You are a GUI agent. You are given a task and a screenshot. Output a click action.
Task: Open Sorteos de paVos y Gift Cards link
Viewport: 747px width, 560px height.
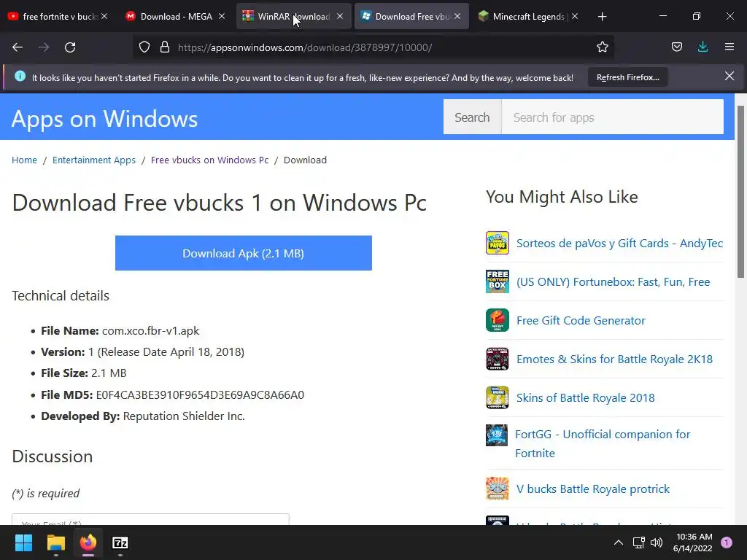(x=619, y=243)
